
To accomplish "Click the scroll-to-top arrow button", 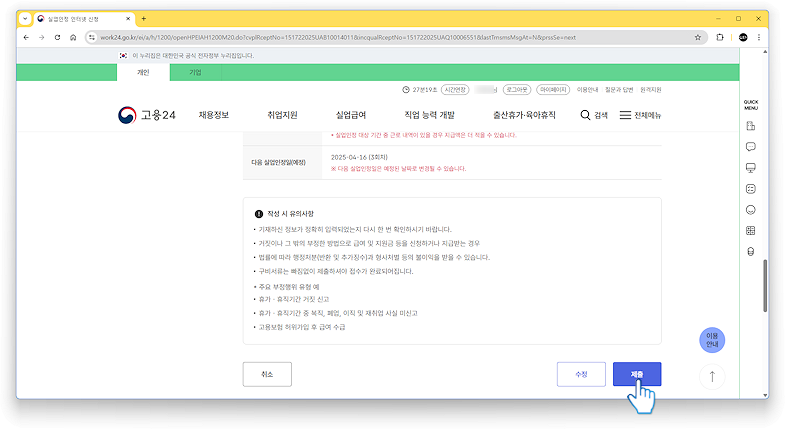I will tap(712, 376).
